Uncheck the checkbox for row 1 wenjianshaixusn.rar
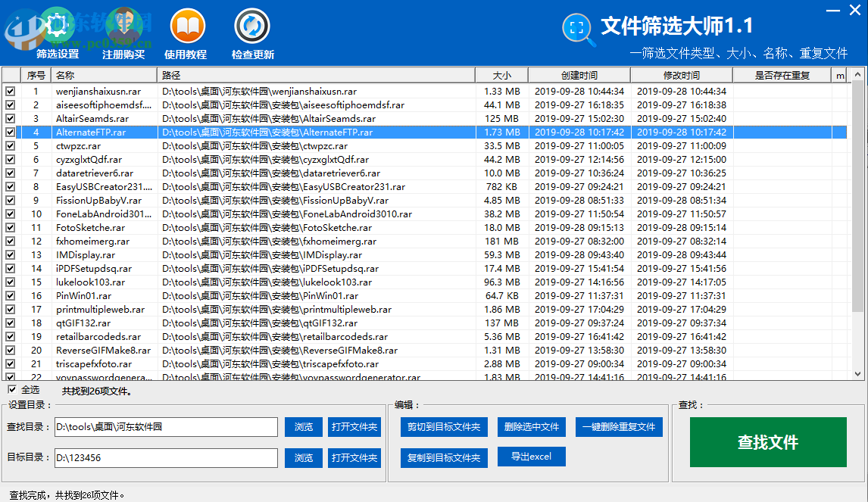868x502 pixels. point(10,92)
